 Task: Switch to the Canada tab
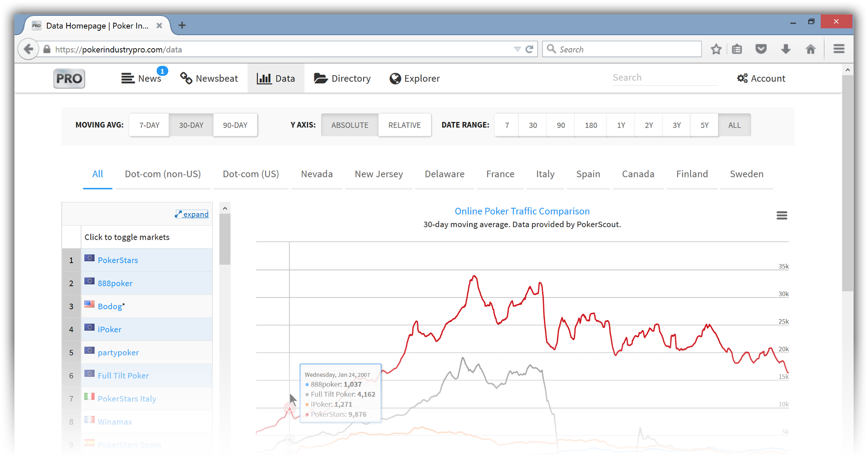tap(638, 174)
